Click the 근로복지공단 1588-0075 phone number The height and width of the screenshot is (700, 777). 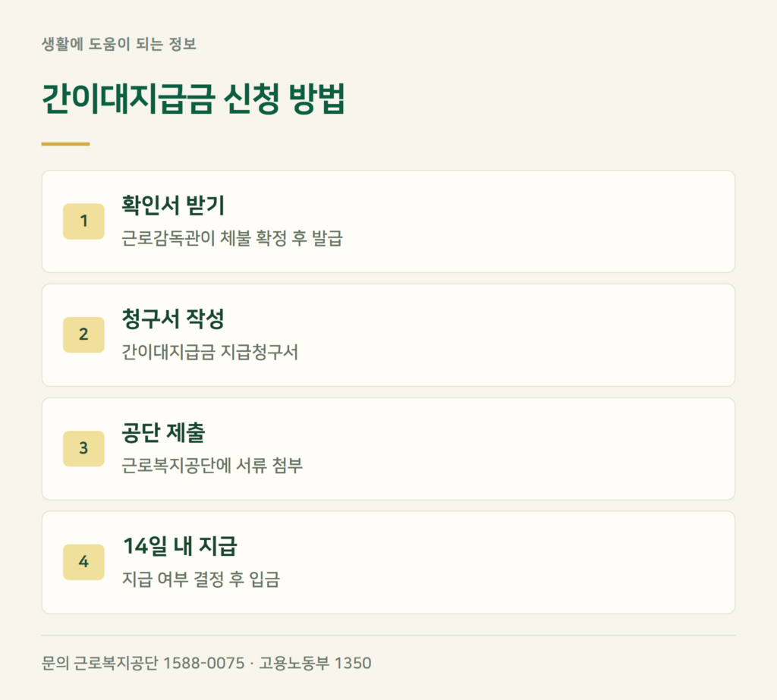pyautogui.click(x=159, y=663)
